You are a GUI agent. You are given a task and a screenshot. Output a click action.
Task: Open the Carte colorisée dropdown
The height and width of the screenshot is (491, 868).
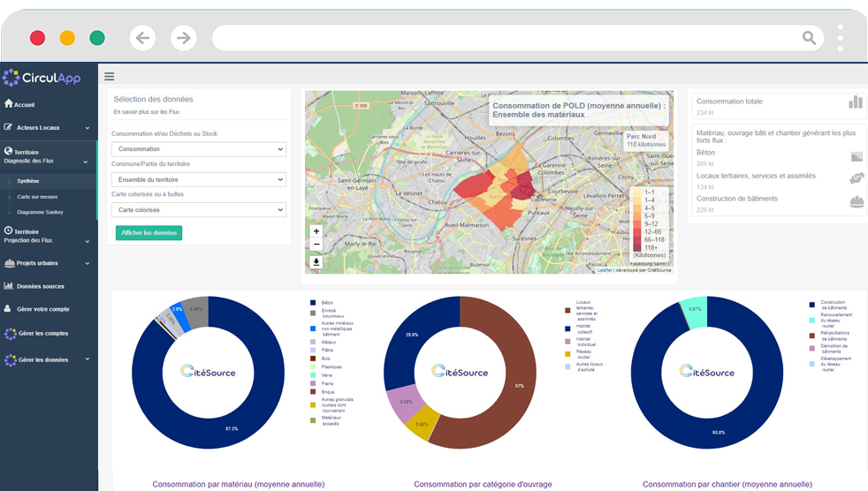click(x=199, y=210)
